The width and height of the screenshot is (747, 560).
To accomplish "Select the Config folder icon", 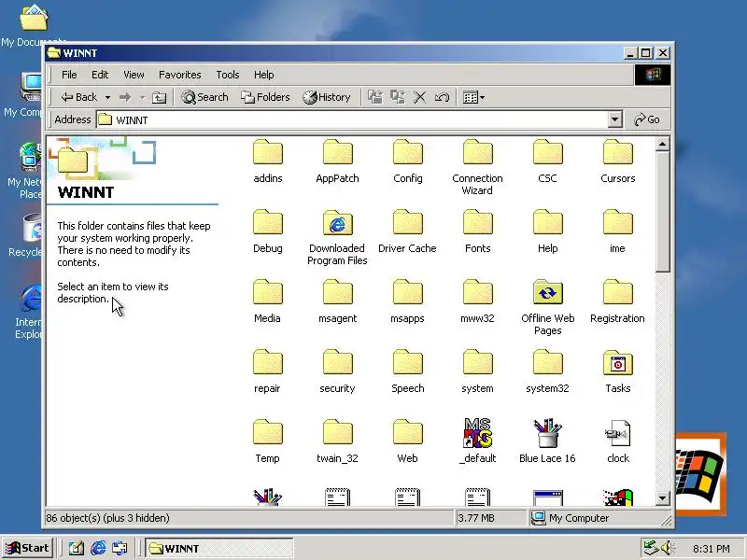I will click(x=407, y=152).
